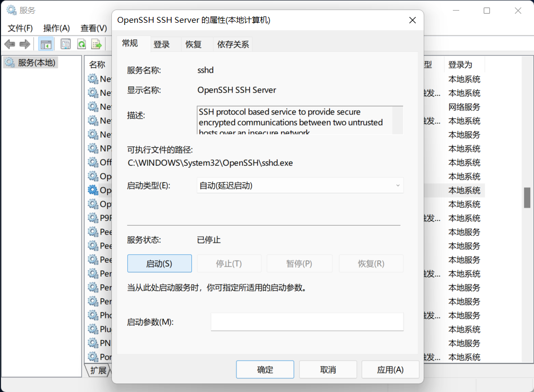Click the gear icon of the P9F service row
Viewport: 534px width, 392px height.
[x=93, y=218]
